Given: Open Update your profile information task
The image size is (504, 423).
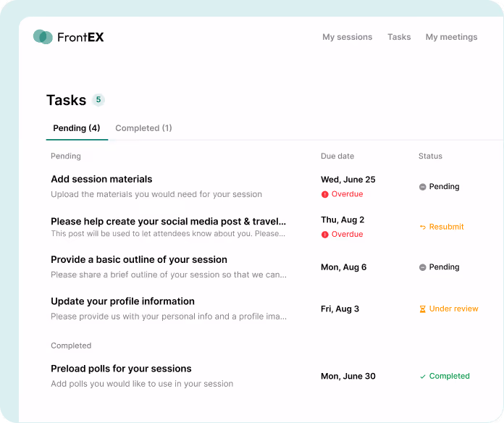Looking at the screenshot, I should tap(122, 301).
